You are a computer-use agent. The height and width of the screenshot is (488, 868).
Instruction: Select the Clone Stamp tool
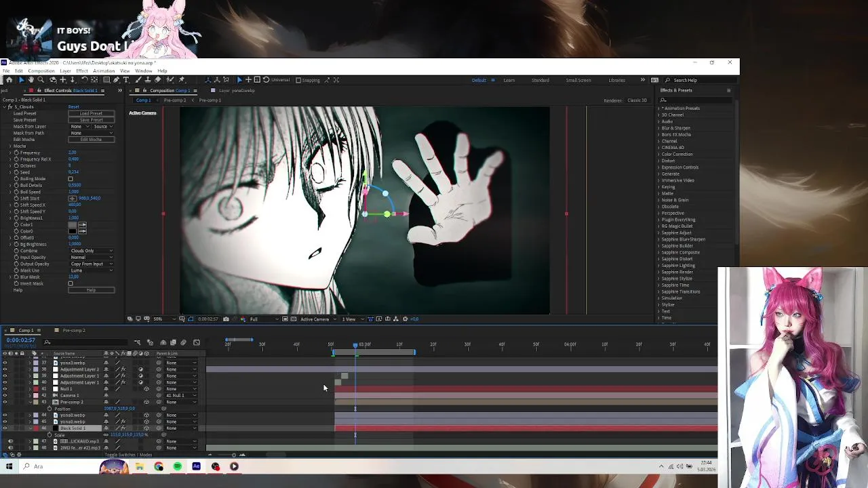(148, 80)
